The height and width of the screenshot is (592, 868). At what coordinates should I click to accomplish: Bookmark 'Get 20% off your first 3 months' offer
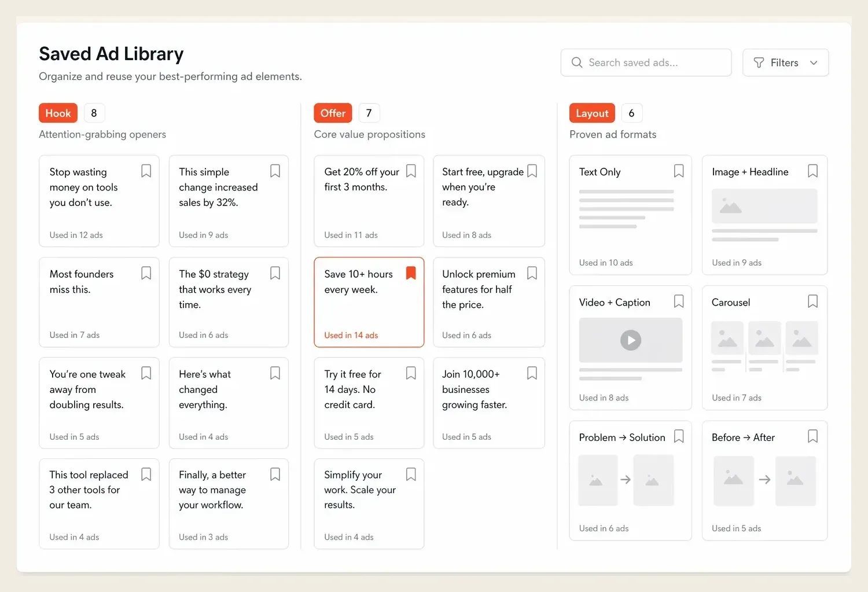pos(411,171)
